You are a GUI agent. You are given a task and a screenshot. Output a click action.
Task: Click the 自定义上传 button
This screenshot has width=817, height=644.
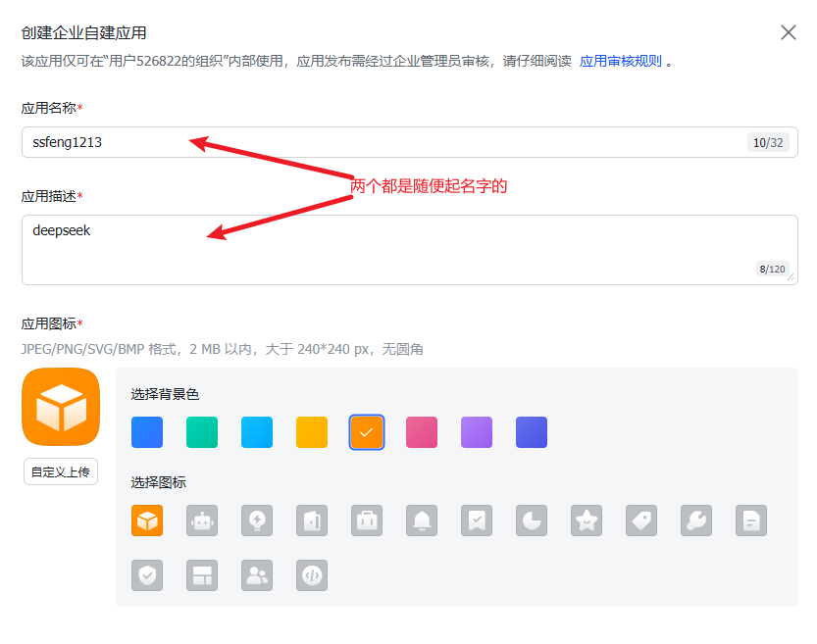tap(61, 471)
